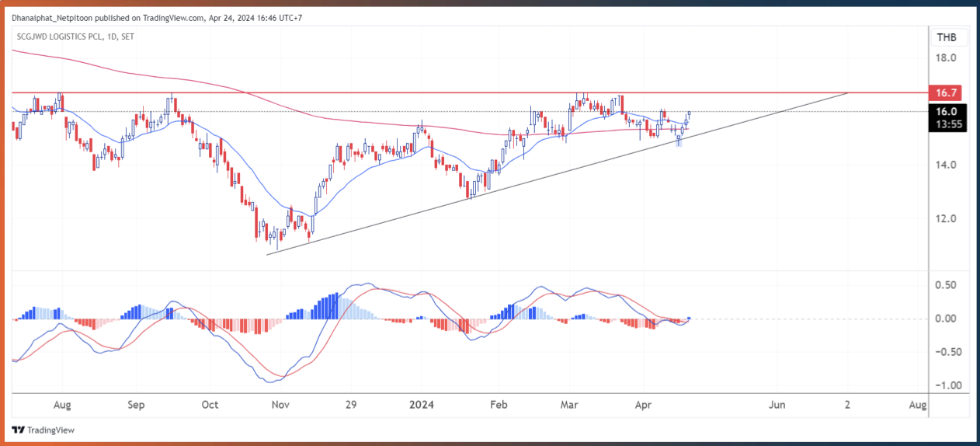Click the 0.50 MACD axis label
Screen dimensions: 980x446
click(945, 284)
